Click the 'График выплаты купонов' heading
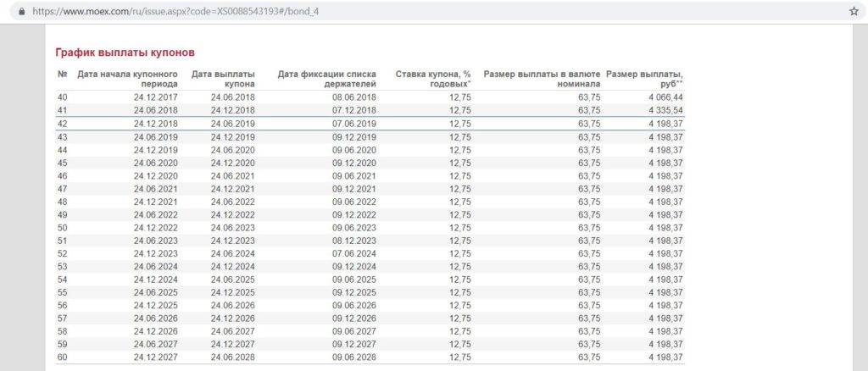The width and height of the screenshot is (868, 371). tap(125, 53)
